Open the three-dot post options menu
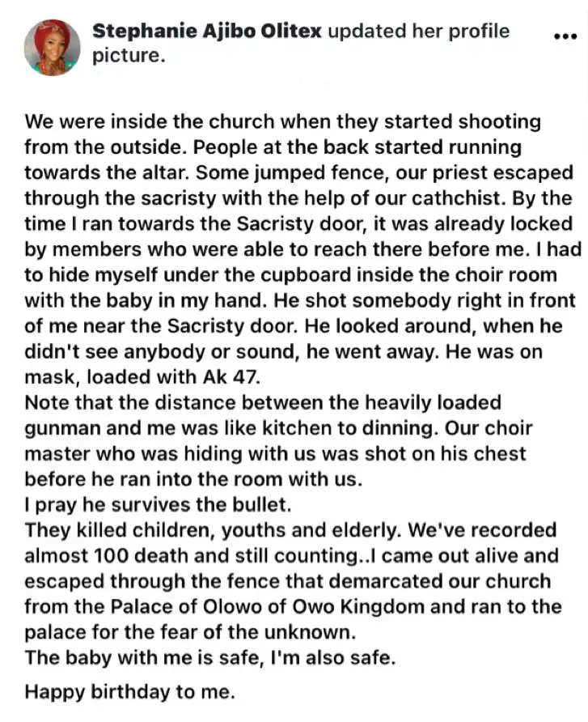This screenshot has height=722, width=588. pyautogui.click(x=565, y=36)
